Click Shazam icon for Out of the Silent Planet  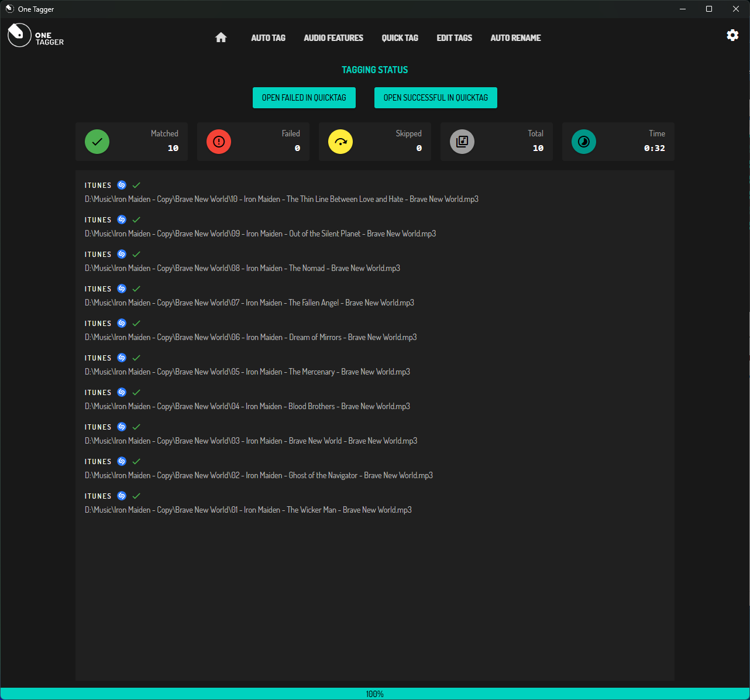coord(122,219)
